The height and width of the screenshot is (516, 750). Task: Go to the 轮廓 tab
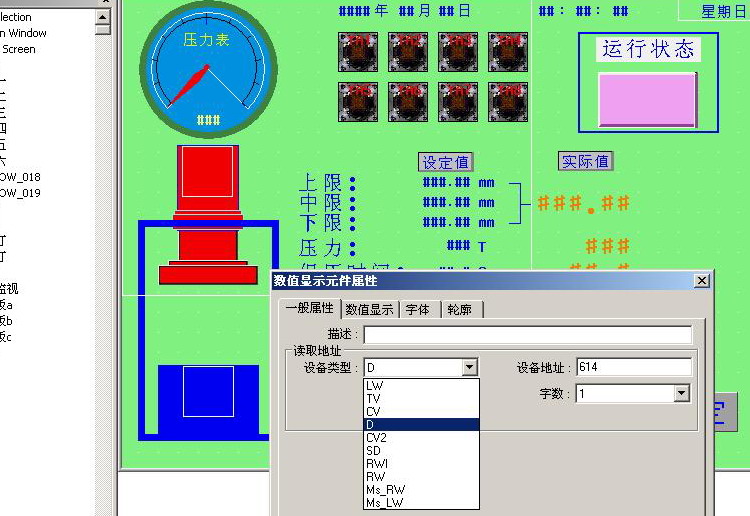[x=461, y=310]
